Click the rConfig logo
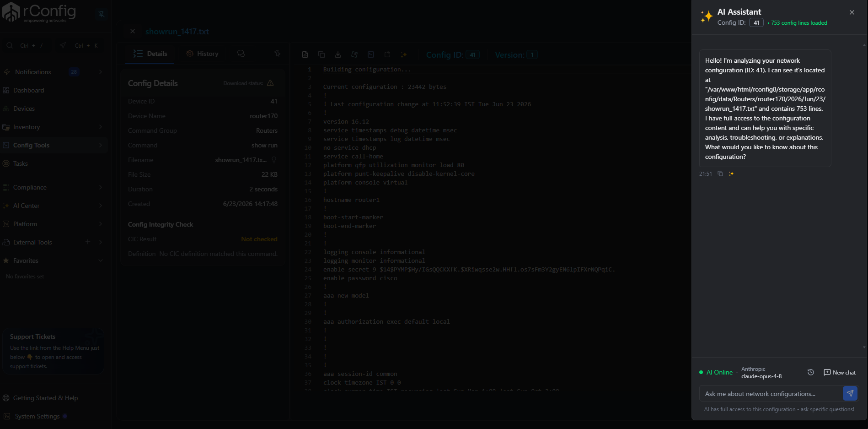 (x=39, y=12)
